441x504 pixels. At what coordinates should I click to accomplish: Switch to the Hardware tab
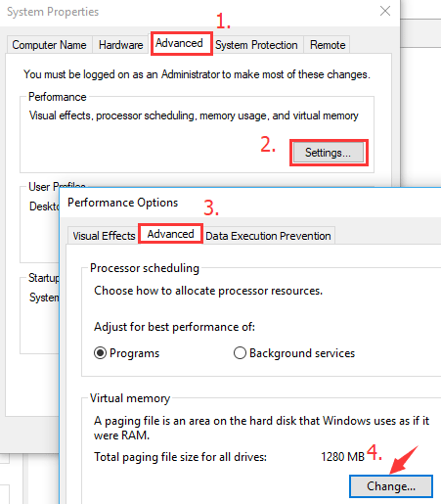(x=120, y=45)
